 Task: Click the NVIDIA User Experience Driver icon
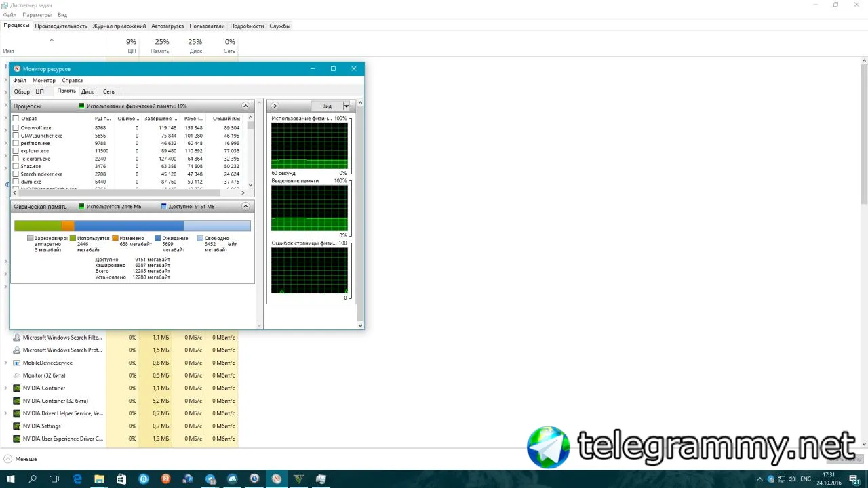point(17,439)
